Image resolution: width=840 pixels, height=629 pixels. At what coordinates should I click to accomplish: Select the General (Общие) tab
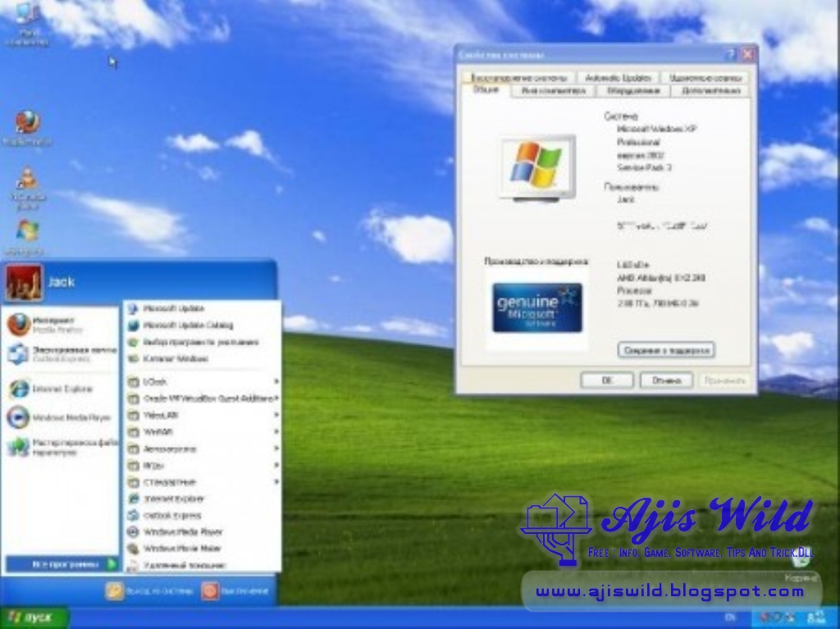pos(486,89)
